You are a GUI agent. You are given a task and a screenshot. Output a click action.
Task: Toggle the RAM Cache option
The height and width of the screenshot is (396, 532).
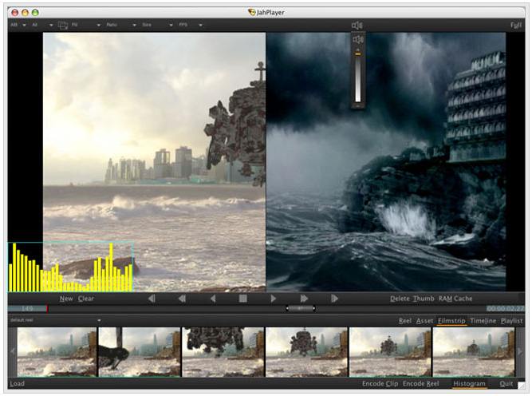point(455,299)
